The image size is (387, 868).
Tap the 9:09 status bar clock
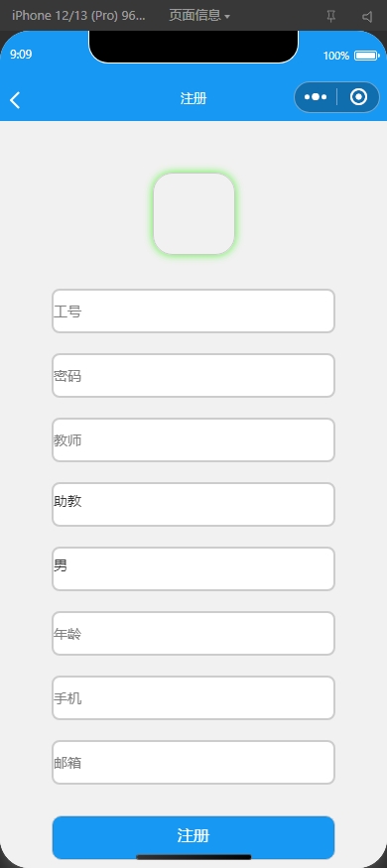pos(21,55)
